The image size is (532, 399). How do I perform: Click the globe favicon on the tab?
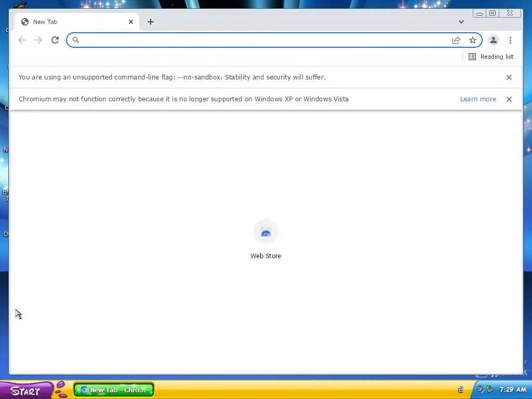(x=25, y=22)
